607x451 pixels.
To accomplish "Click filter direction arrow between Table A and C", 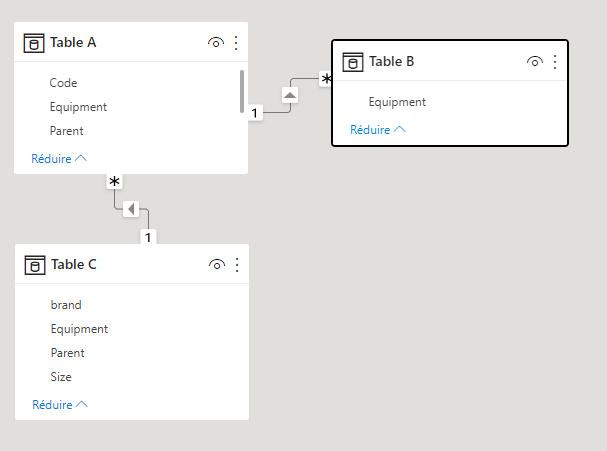I will point(131,209).
